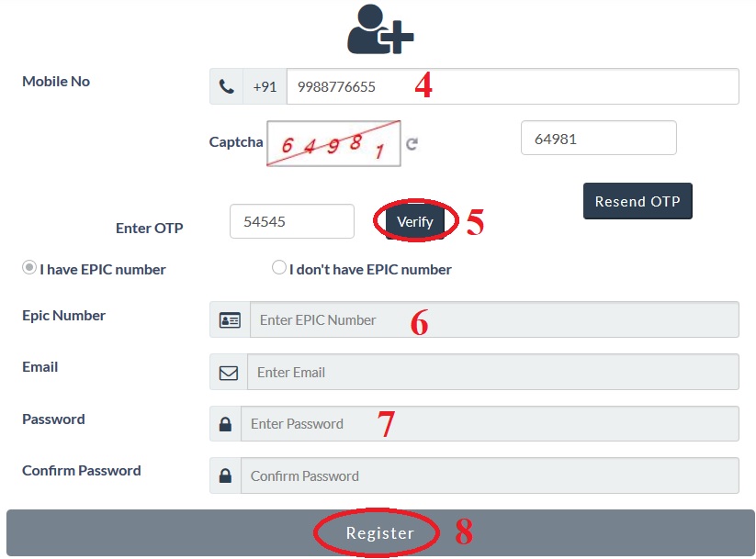Click the OTP entry field
Image resolution: width=756 pixels, height=559 pixels.
tap(292, 221)
